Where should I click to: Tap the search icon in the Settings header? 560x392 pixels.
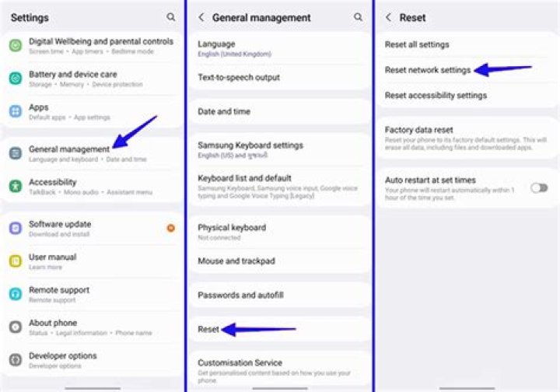tap(170, 17)
